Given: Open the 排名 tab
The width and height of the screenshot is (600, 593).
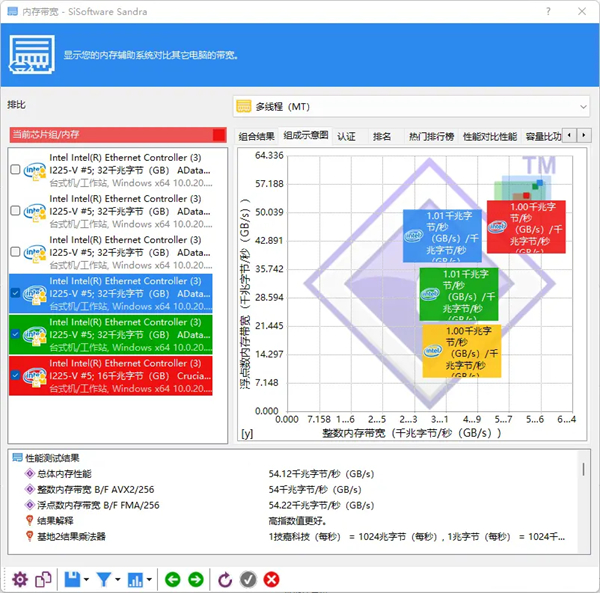Looking at the screenshot, I should [382, 136].
